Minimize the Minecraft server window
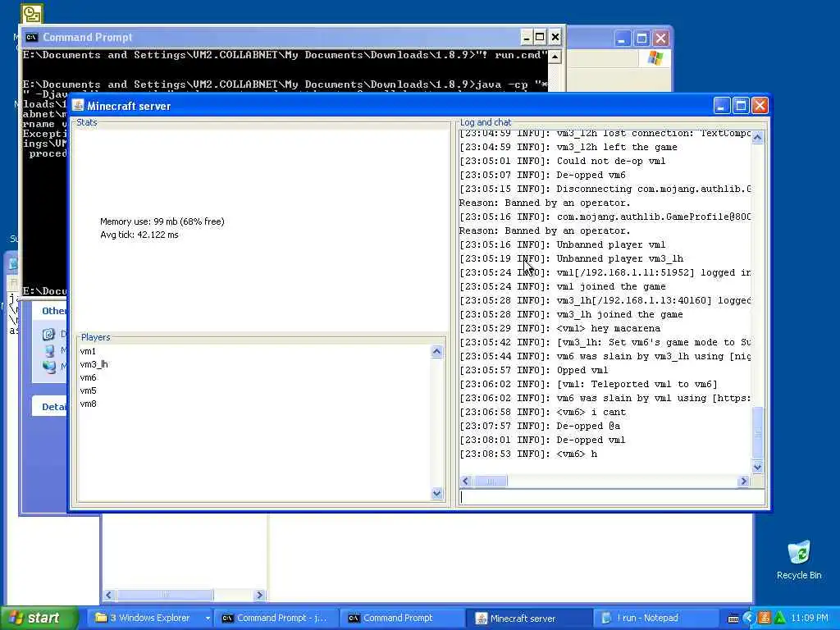Image resolution: width=840 pixels, height=630 pixels. 722,106
